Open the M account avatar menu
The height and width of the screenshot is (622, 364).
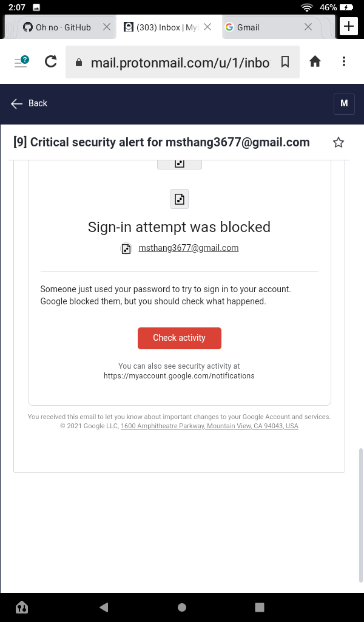coord(344,103)
